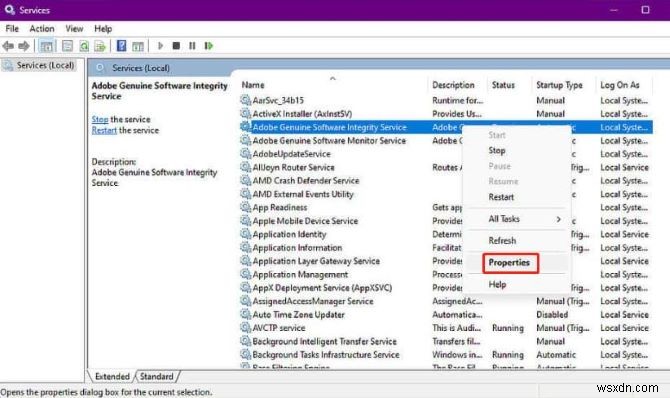Click the Restart Service toolbar icon

click(x=209, y=45)
